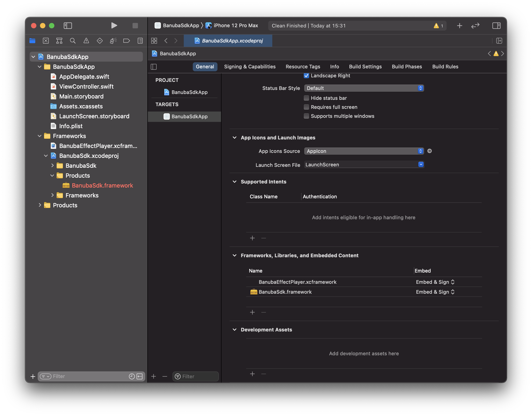
Task: Collapse Frameworks, Libraries, and Embedded Content section
Action: coord(235,255)
